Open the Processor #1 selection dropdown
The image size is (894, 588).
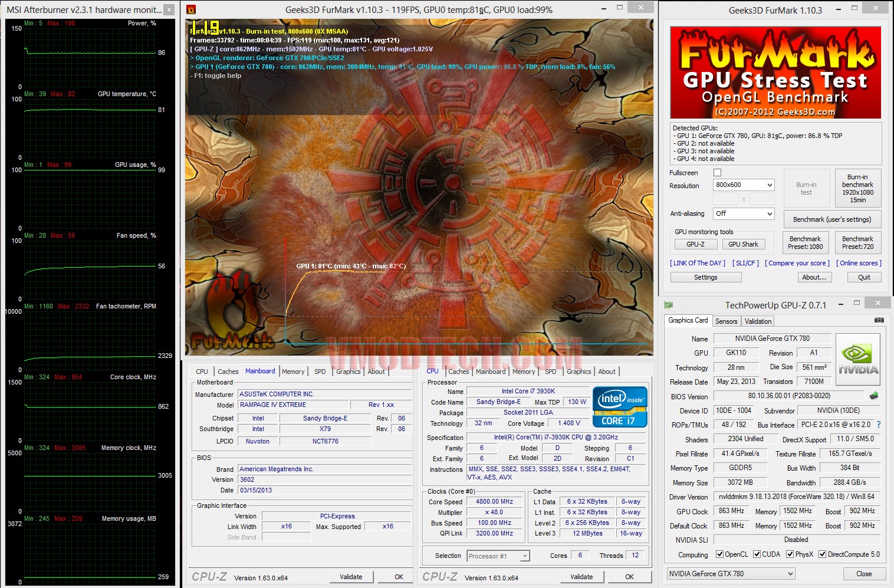click(x=498, y=556)
